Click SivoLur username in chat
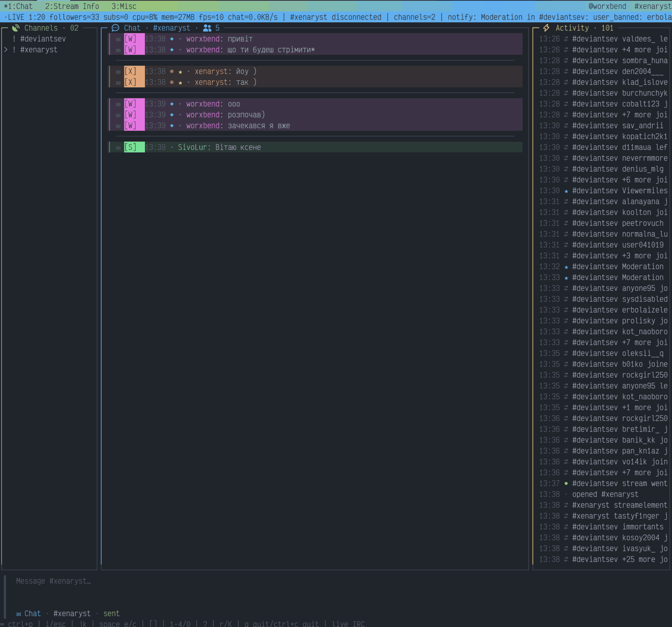672x627 pixels. [x=192, y=147]
